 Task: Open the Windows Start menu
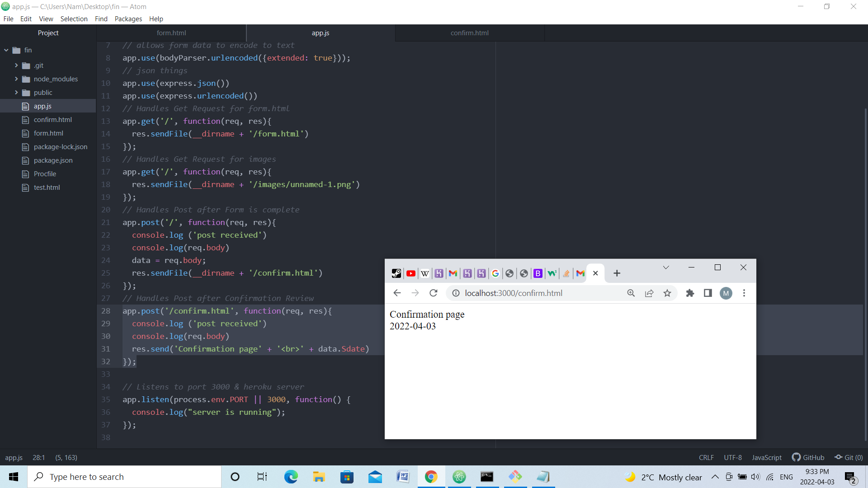(14, 477)
